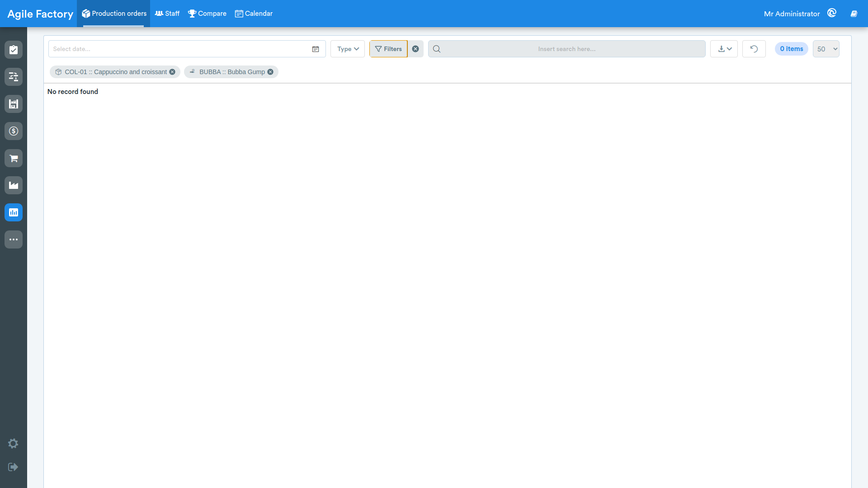Remove the BUBBA Bubba Gump filter chip
The image size is (868, 488).
click(x=270, y=72)
